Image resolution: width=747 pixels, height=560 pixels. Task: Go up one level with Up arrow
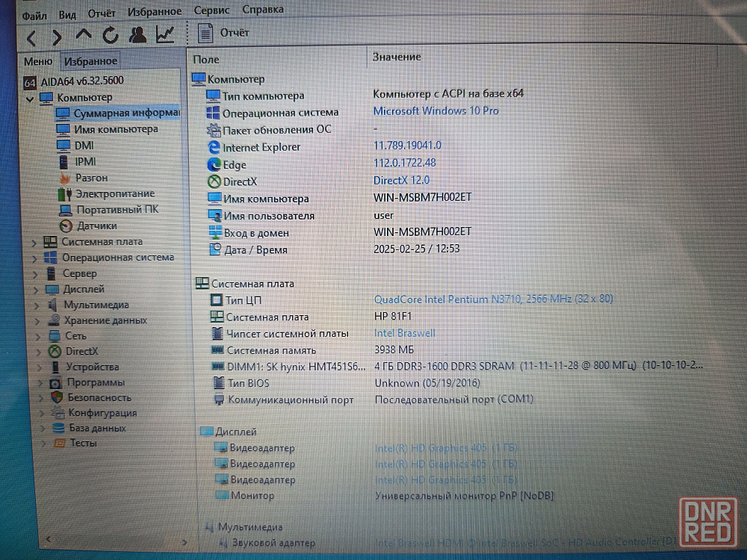(84, 35)
